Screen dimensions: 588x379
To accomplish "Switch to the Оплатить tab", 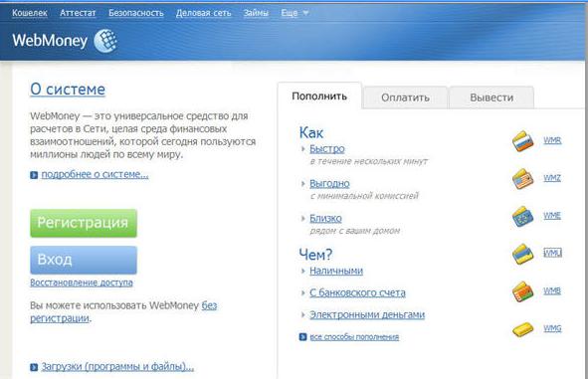I will [405, 97].
